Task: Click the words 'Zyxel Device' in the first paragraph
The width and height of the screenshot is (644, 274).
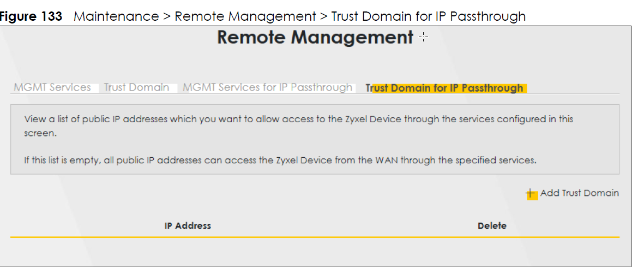Action: click(x=367, y=119)
